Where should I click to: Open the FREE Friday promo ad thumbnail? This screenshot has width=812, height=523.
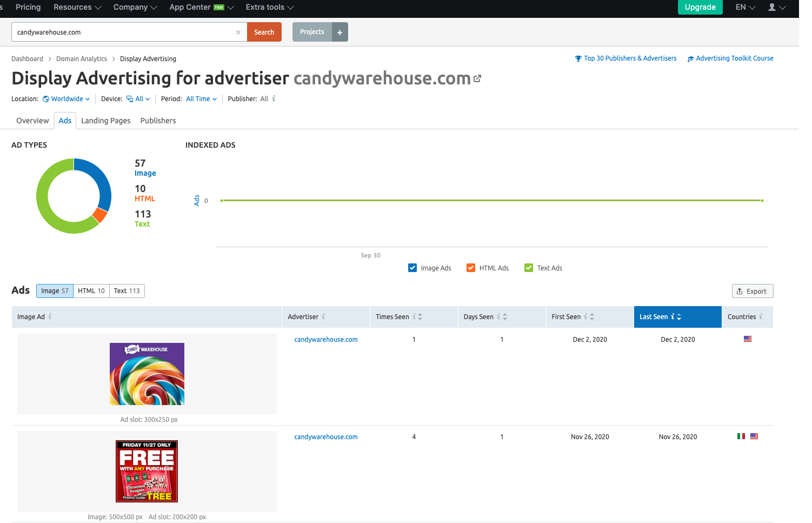pos(147,471)
